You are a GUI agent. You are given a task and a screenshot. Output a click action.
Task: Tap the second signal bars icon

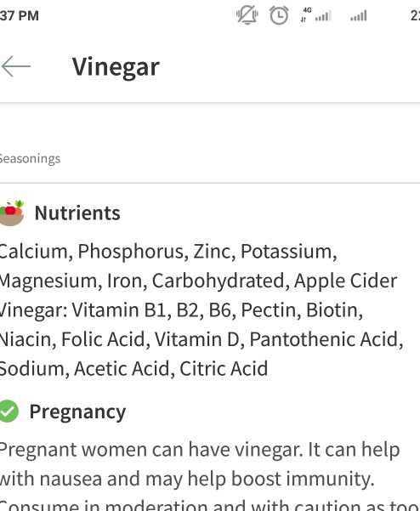[x=359, y=15]
